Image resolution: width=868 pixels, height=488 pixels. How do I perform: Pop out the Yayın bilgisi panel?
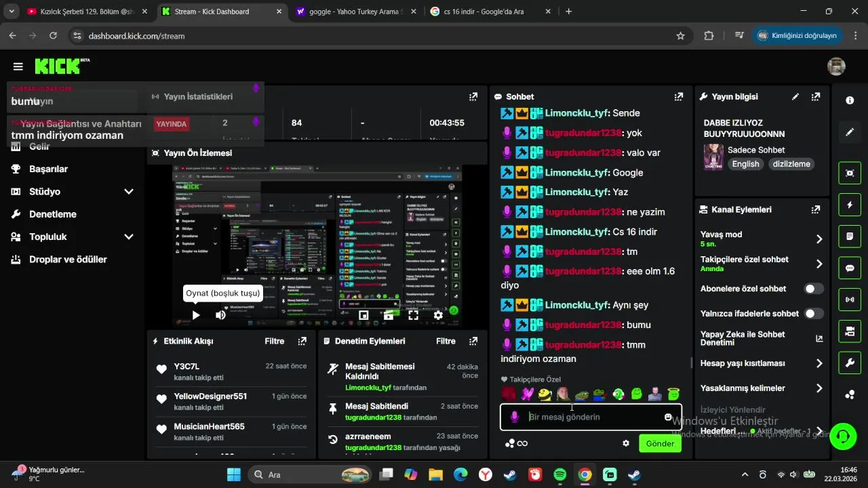point(816,97)
